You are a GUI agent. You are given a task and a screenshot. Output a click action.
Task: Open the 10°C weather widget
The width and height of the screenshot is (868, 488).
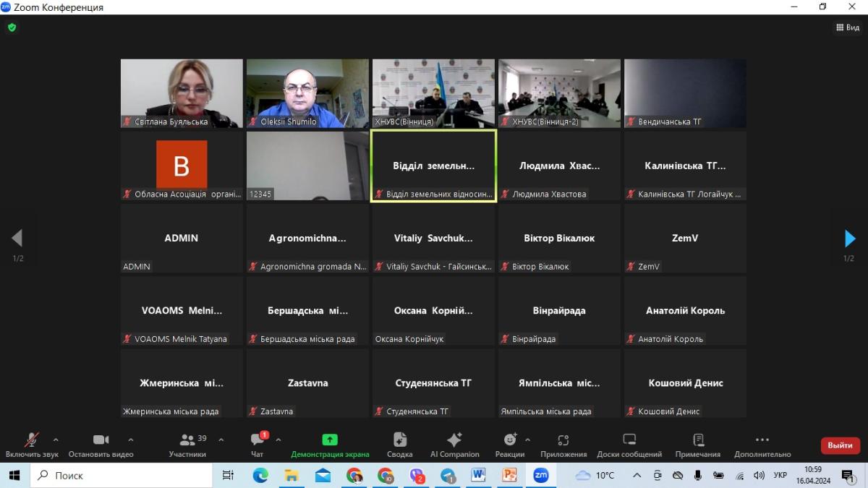(x=595, y=475)
